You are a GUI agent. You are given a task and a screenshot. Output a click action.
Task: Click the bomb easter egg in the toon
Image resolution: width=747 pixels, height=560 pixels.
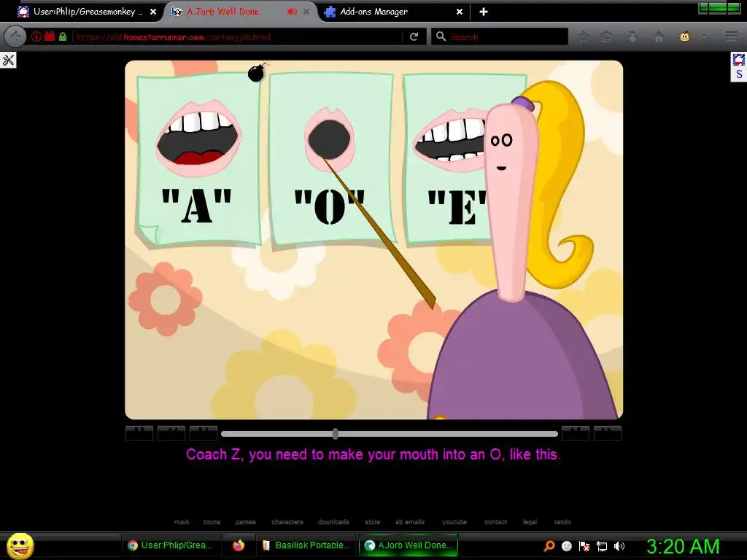258,72
